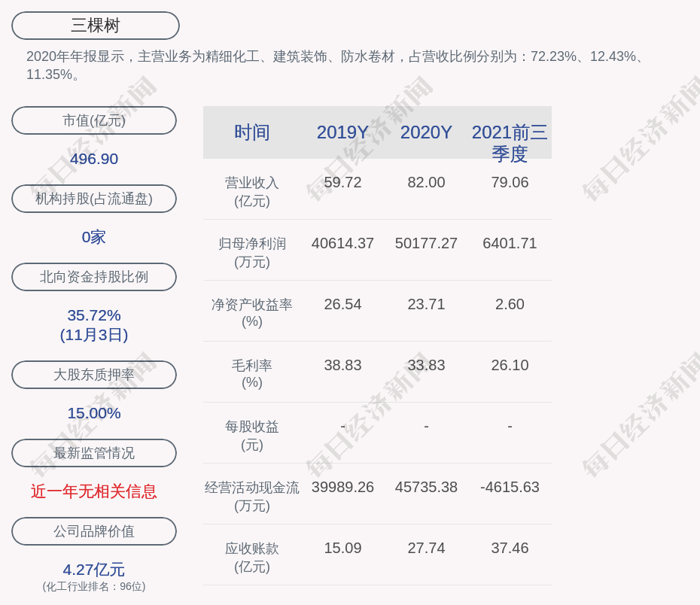Click the 大股东质押率 label pill
This screenshot has height=605, width=700.
[x=94, y=375]
